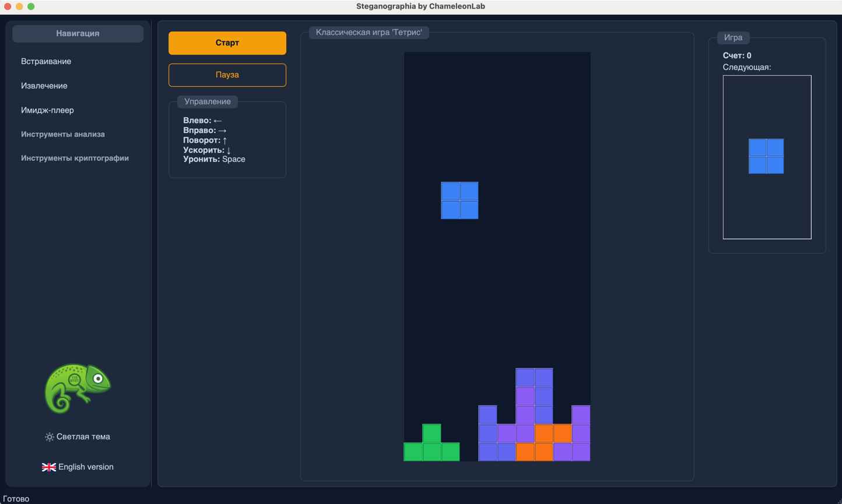
Task: Click the Игра panel title
Action: 733,38
